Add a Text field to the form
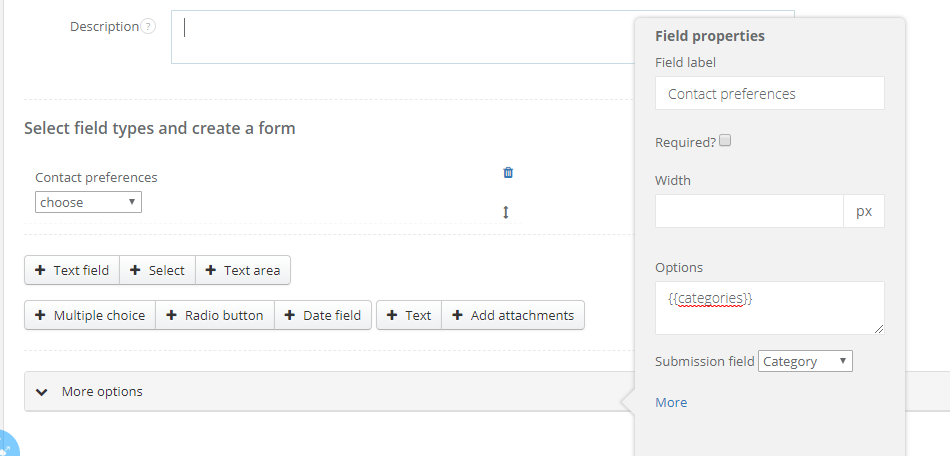 (x=72, y=270)
